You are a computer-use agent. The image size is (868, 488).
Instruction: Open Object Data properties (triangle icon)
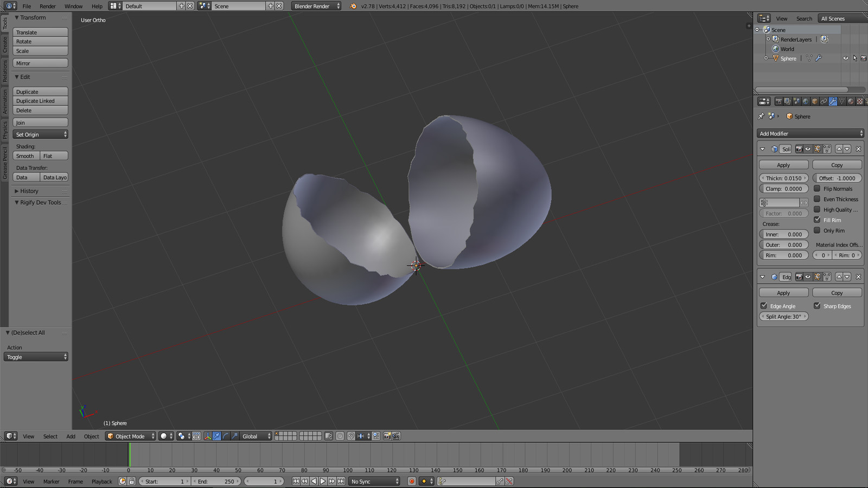pyautogui.click(x=841, y=101)
